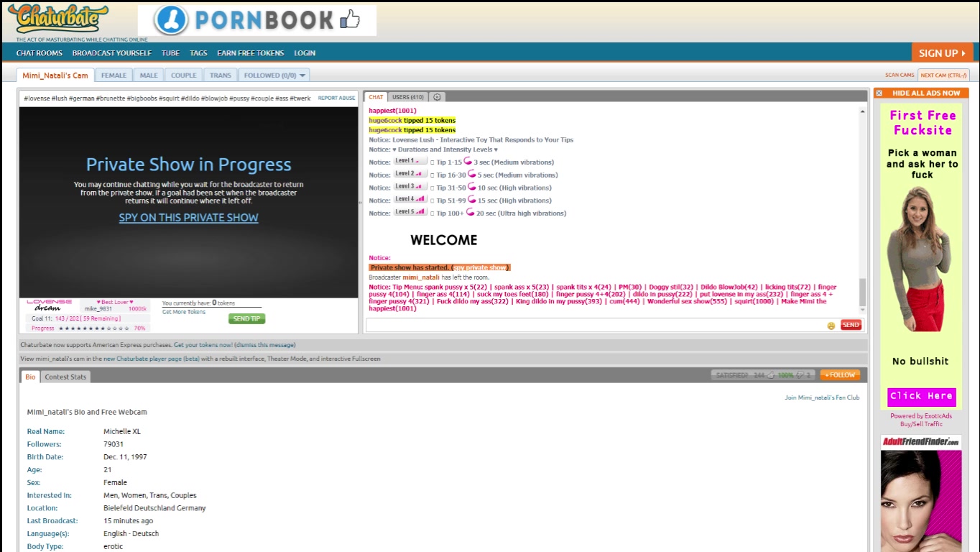Open the Contest Stats tab
Image resolution: width=980 pixels, height=552 pixels.
(x=65, y=377)
